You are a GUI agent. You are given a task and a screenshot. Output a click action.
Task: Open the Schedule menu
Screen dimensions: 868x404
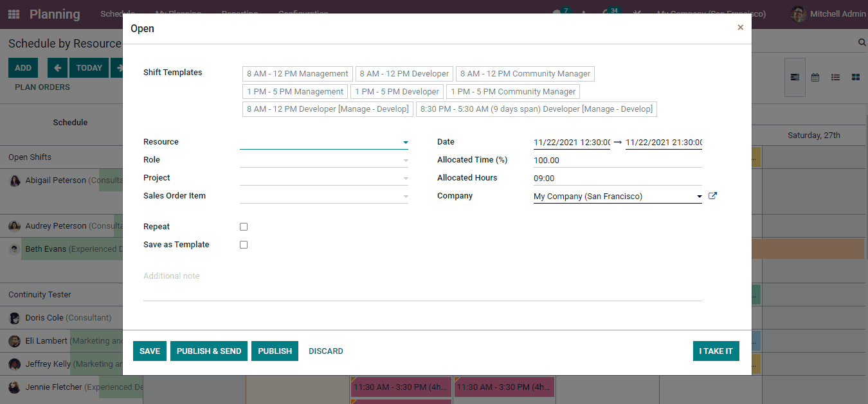pos(118,13)
